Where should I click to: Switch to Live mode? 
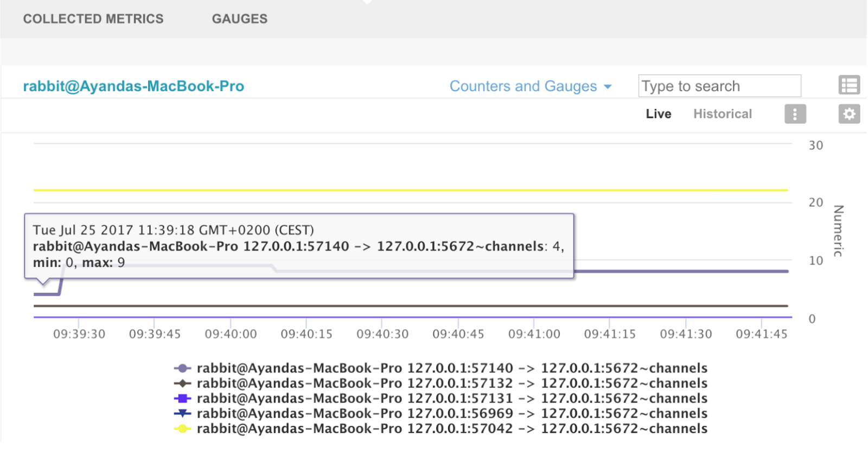click(x=658, y=114)
